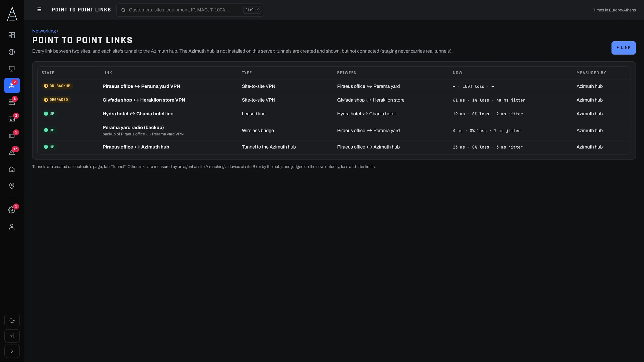Screen dimensions: 644x362
Task: Click the TYPE column header
Action: point(247,73)
